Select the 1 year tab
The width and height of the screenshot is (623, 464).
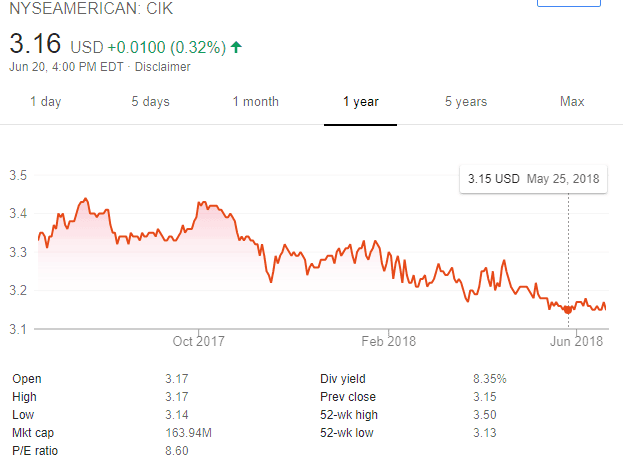pyautogui.click(x=360, y=102)
